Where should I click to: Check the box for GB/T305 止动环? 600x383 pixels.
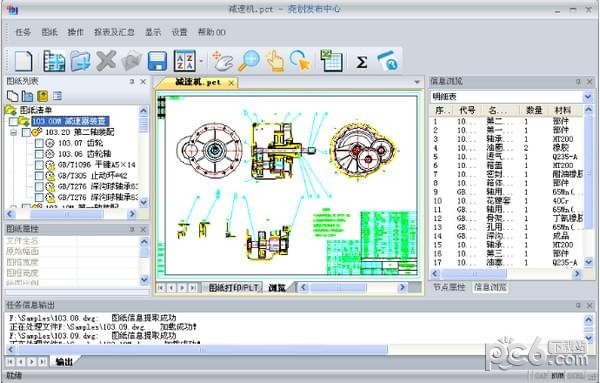coord(39,176)
